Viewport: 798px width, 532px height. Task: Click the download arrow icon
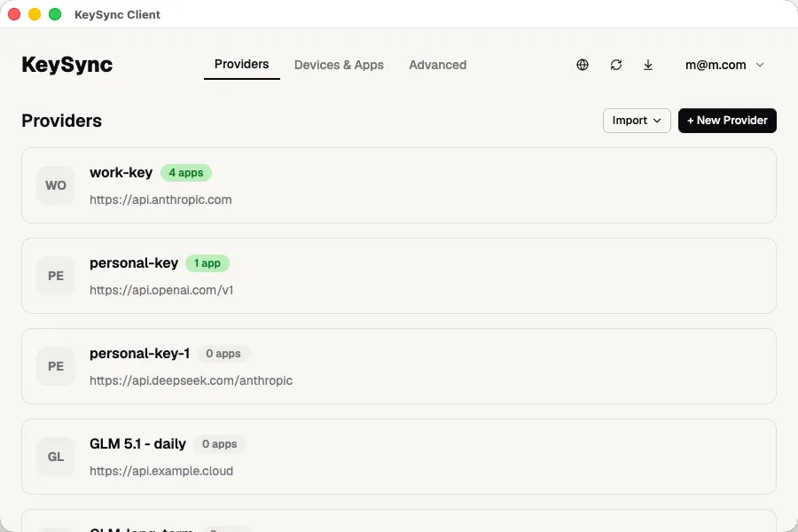[648, 65]
